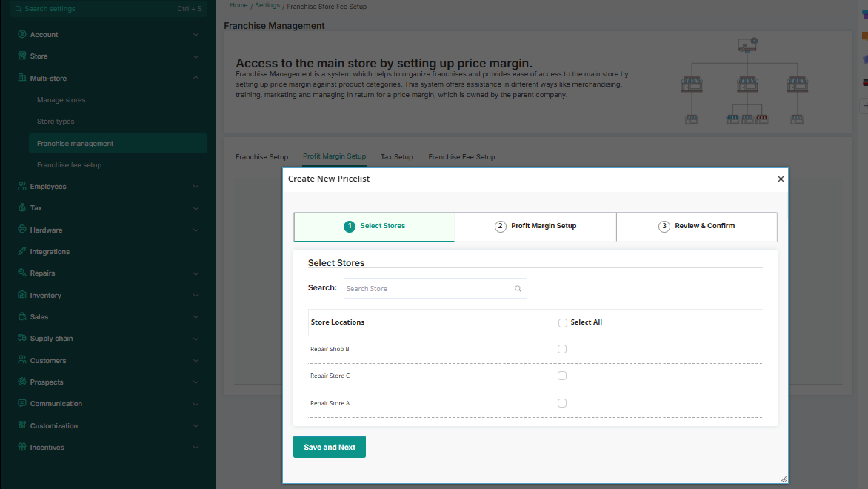
Task: Switch to the Tax Setup tab
Action: (396, 157)
